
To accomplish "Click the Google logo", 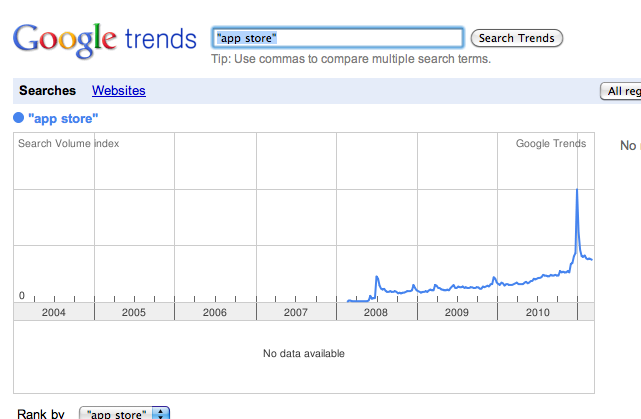I will (65, 40).
